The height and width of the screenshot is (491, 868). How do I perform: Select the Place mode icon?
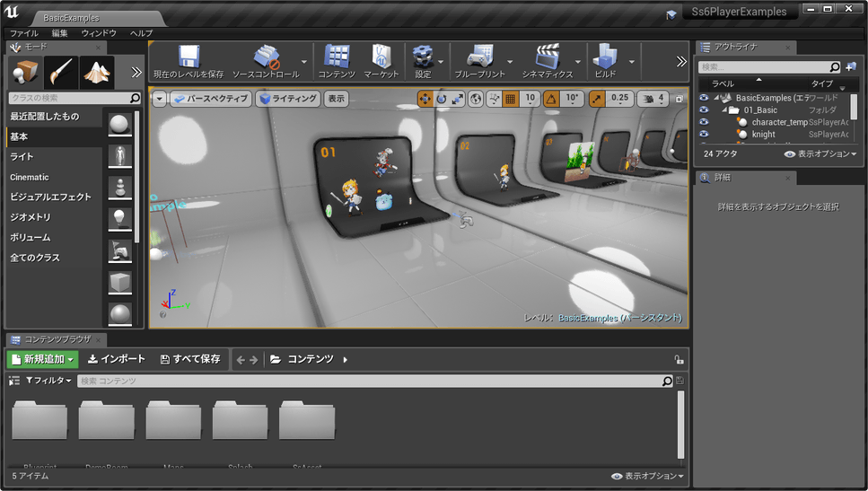(x=25, y=72)
